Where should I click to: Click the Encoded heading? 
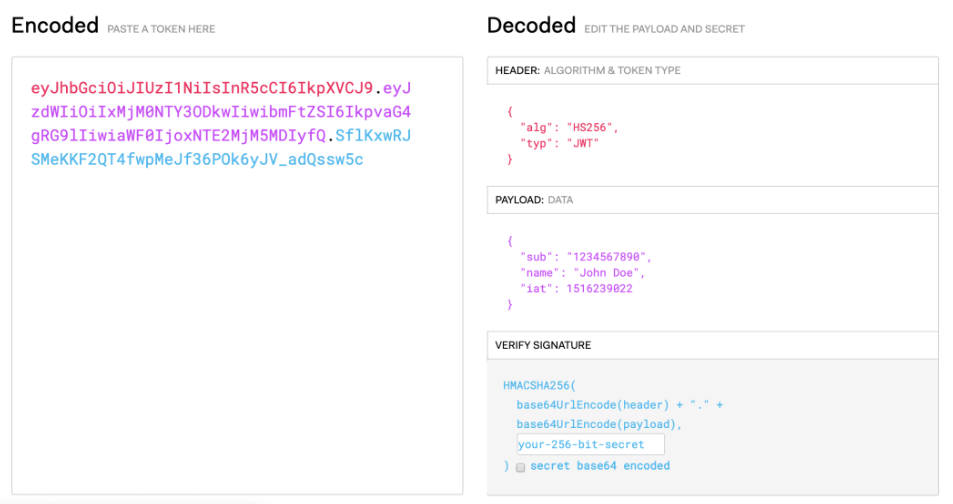click(55, 26)
